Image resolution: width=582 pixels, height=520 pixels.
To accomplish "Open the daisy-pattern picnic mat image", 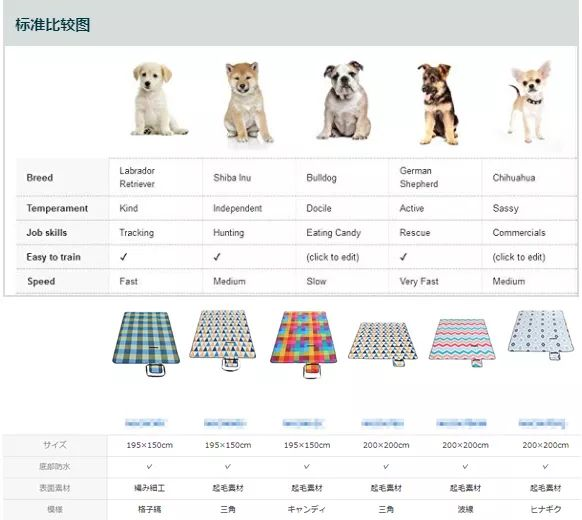I will [541, 335].
